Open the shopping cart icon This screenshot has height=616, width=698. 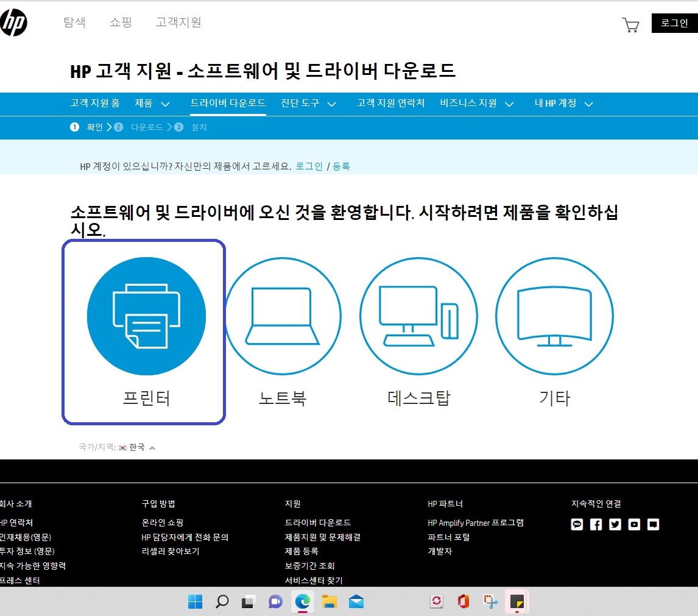631,24
